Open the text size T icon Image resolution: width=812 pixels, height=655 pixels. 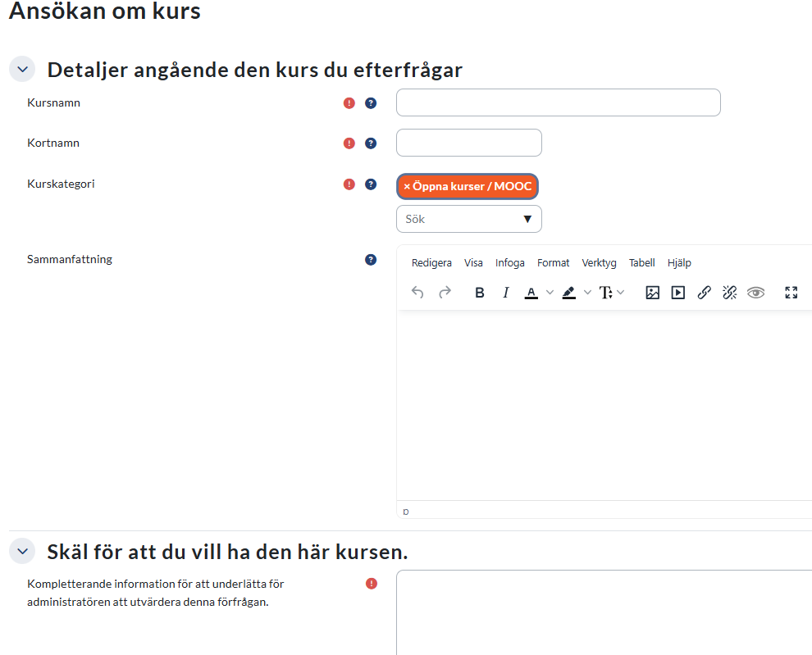[x=605, y=293]
